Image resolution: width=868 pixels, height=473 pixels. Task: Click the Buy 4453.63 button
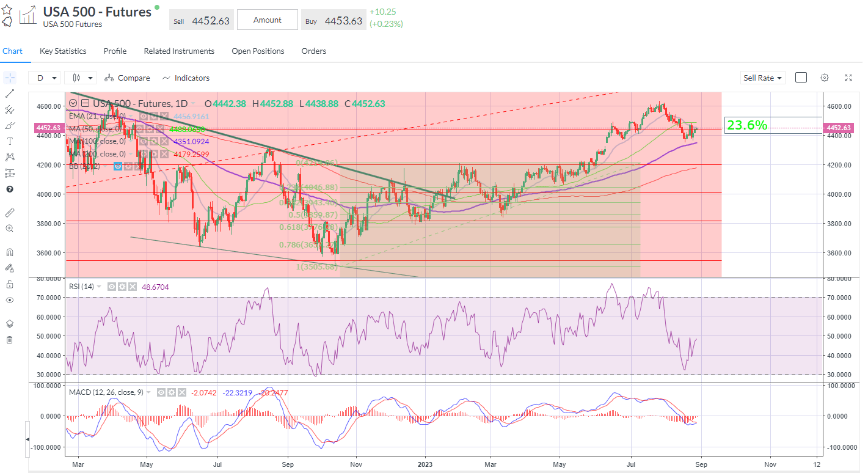(334, 20)
